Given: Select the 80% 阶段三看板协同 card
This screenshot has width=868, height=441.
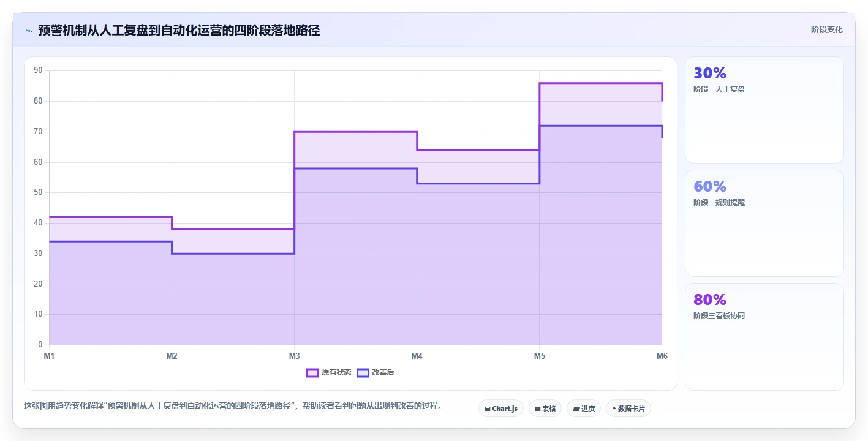Looking at the screenshot, I should (x=764, y=337).
